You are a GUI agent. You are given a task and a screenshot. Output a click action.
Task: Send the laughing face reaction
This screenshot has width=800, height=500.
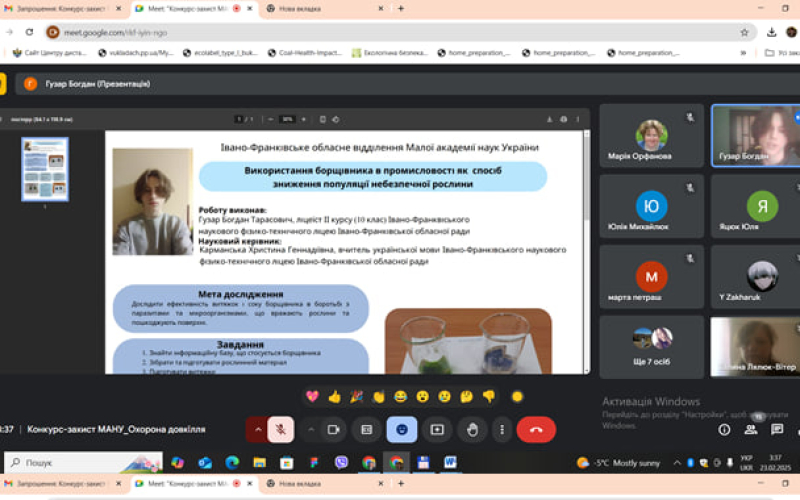(x=401, y=396)
